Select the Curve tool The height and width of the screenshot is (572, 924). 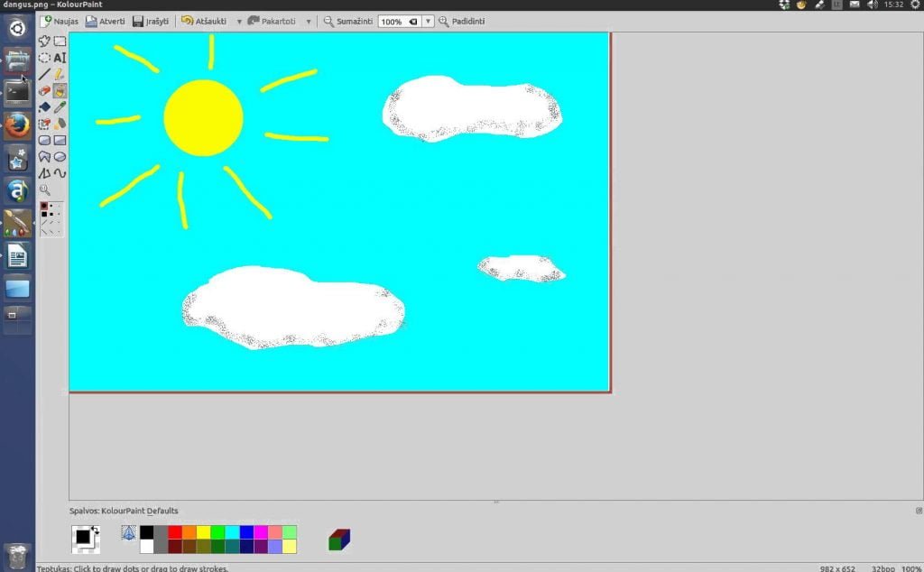pyautogui.click(x=60, y=173)
